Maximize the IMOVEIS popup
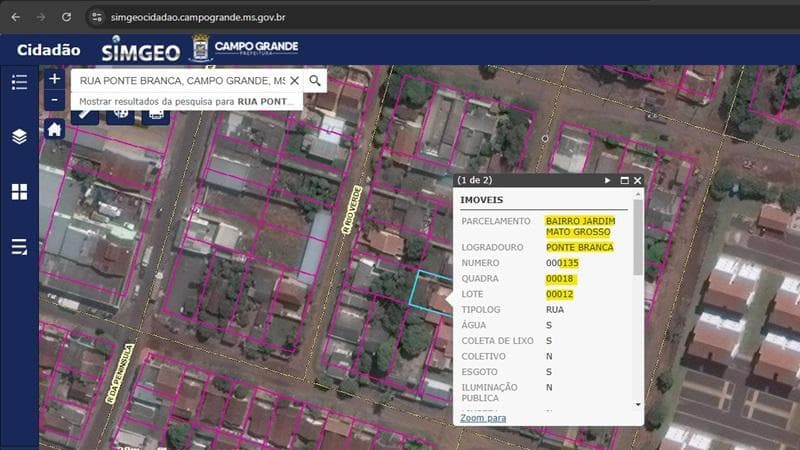Image resolution: width=800 pixels, height=450 pixels. tap(624, 181)
